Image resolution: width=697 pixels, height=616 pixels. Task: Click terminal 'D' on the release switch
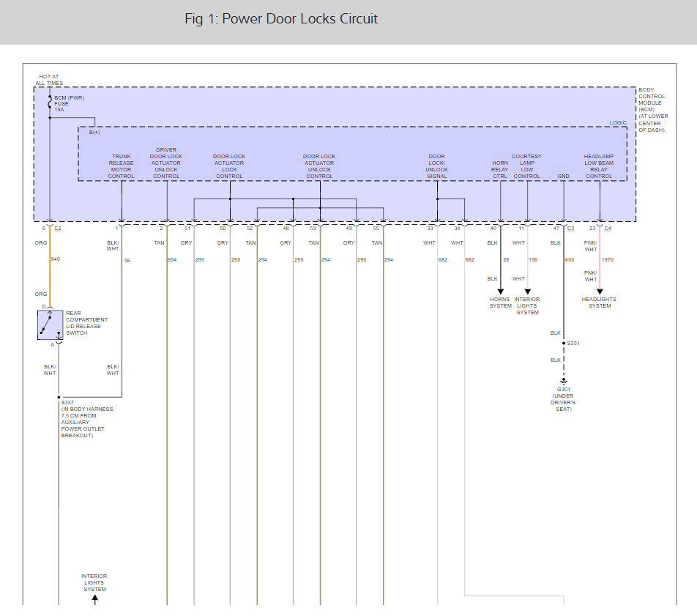pos(44,306)
